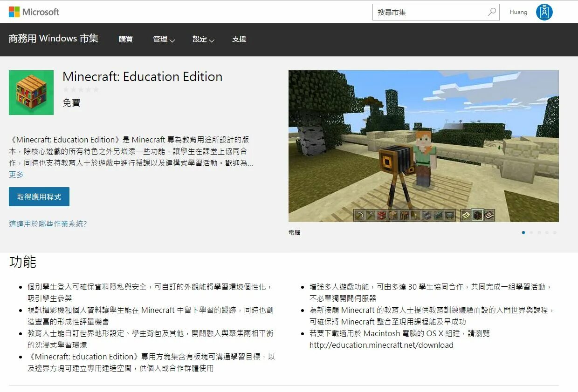Image resolution: width=578 pixels, height=392 pixels.
Task: Open the 購買 menu item
Action: 125,39
